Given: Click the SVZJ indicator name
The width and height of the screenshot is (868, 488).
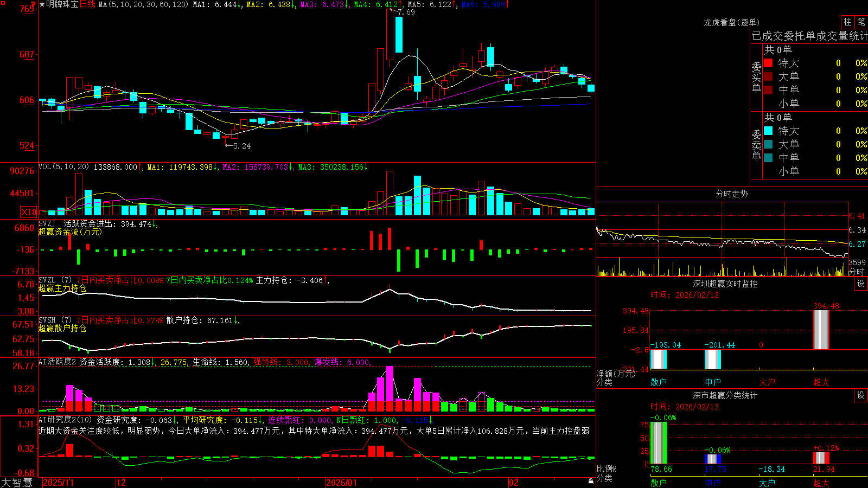Looking at the screenshot, I should 47,224.
